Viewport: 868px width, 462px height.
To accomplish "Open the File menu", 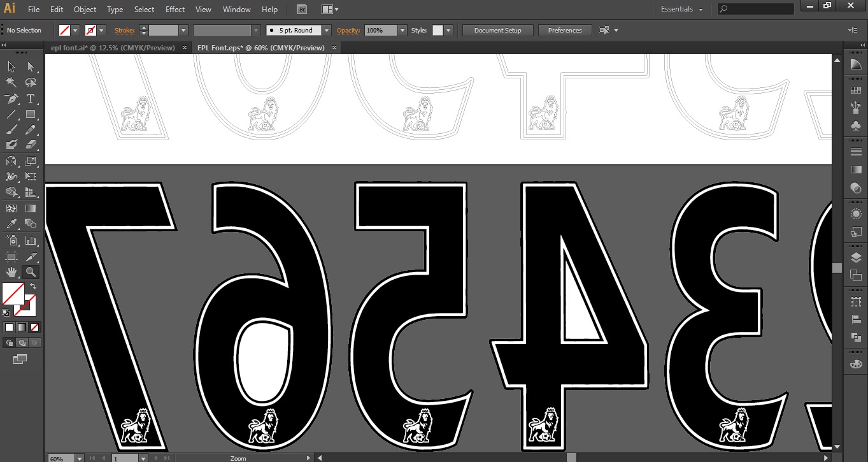I will pos(34,10).
